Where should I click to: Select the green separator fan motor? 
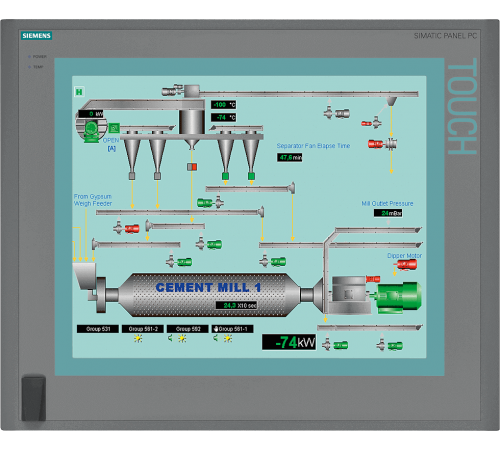tap(91, 131)
